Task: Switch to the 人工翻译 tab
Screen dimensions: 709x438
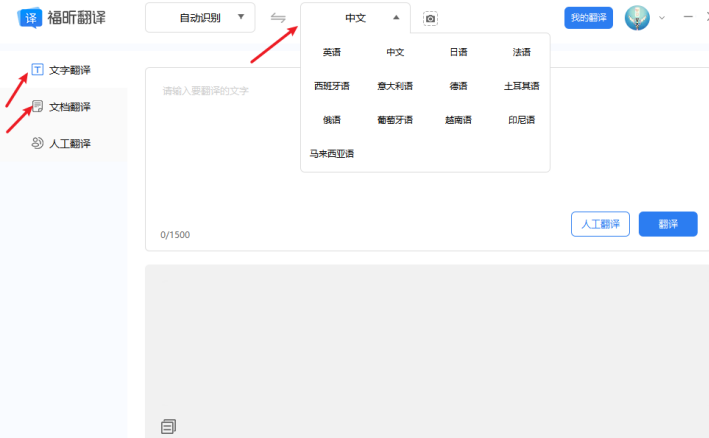Action: click(x=63, y=143)
